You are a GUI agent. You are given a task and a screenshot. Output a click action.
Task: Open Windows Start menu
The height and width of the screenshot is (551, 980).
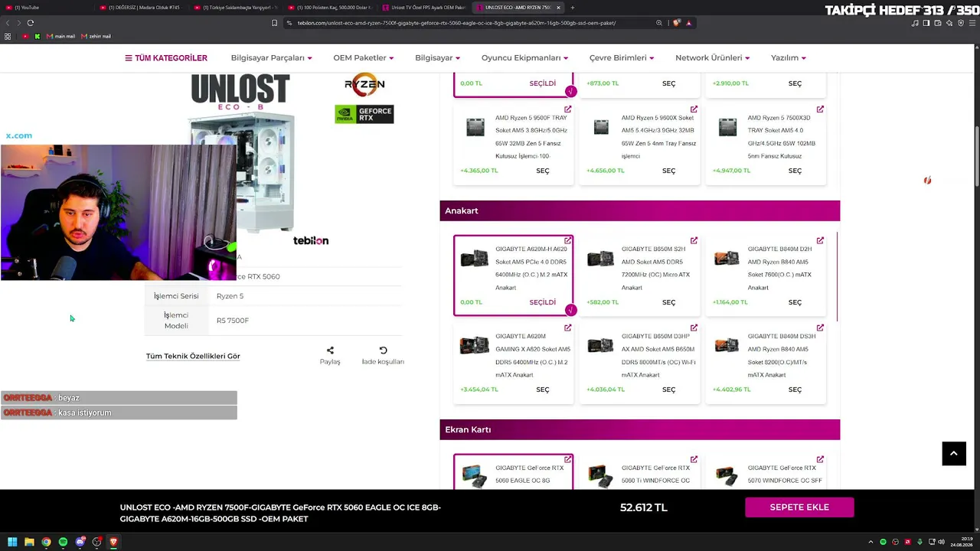coord(12,542)
